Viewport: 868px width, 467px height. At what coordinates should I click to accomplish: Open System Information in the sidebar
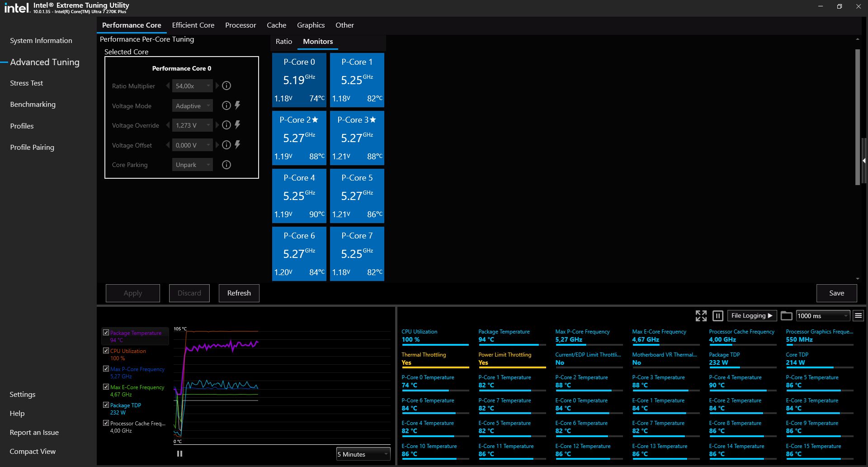click(x=41, y=40)
